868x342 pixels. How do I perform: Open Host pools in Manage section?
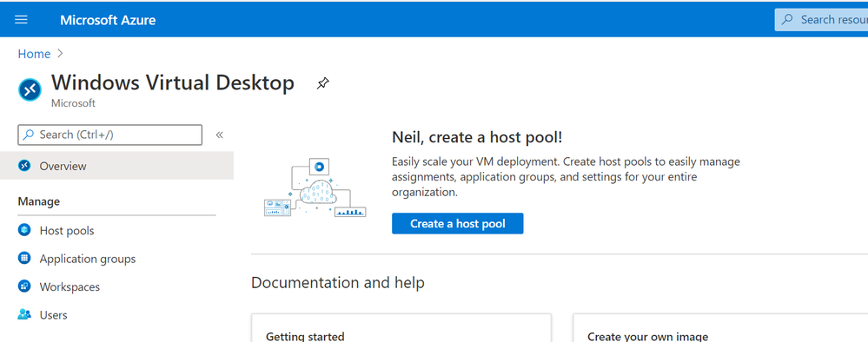tap(66, 230)
